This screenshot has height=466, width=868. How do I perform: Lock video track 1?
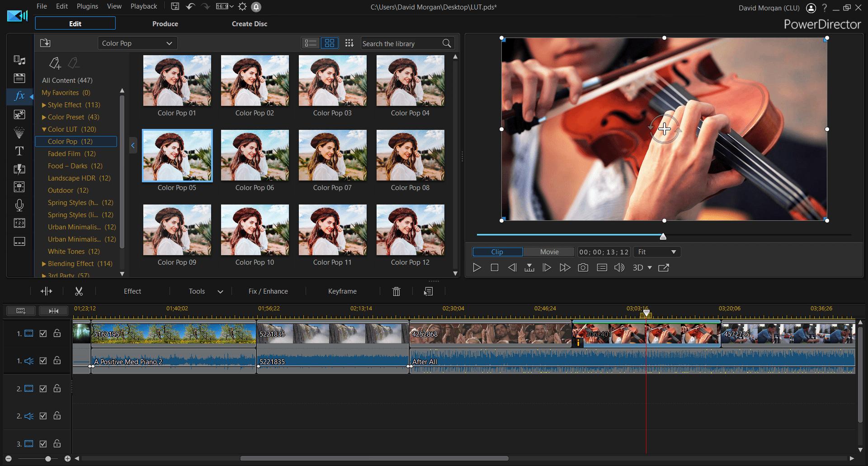[x=57, y=333]
